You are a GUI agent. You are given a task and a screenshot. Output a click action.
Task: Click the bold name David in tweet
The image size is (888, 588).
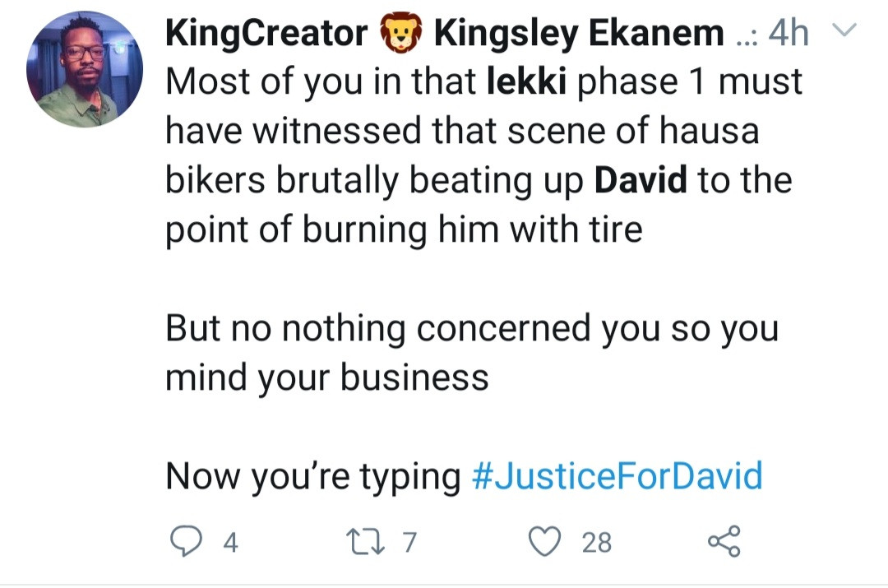pos(640,180)
